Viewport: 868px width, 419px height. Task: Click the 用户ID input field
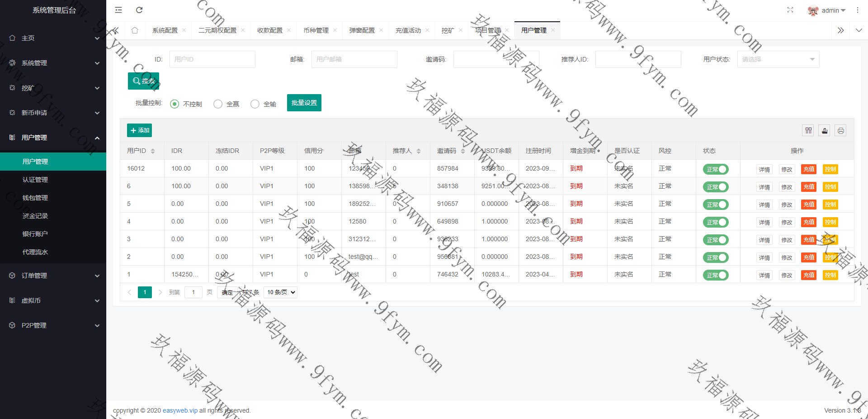pyautogui.click(x=212, y=59)
